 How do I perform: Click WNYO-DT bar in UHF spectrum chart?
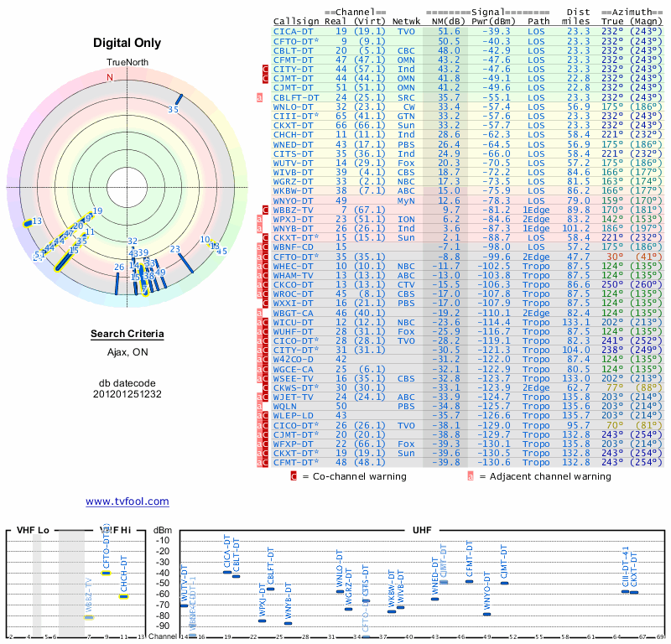click(487, 615)
